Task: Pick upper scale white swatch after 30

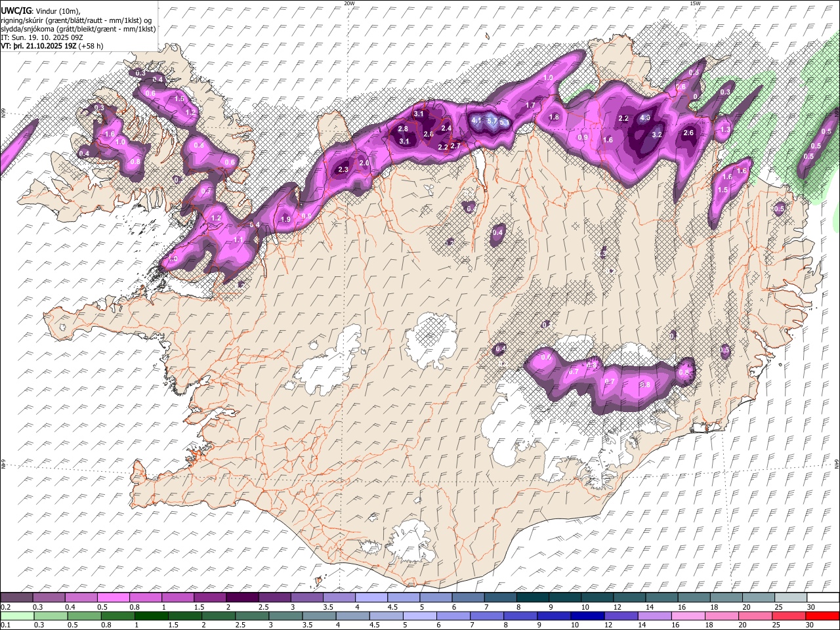Action: tap(822, 597)
